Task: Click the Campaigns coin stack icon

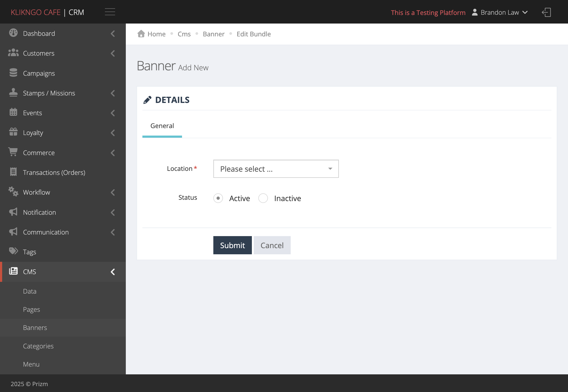Action: [x=13, y=73]
